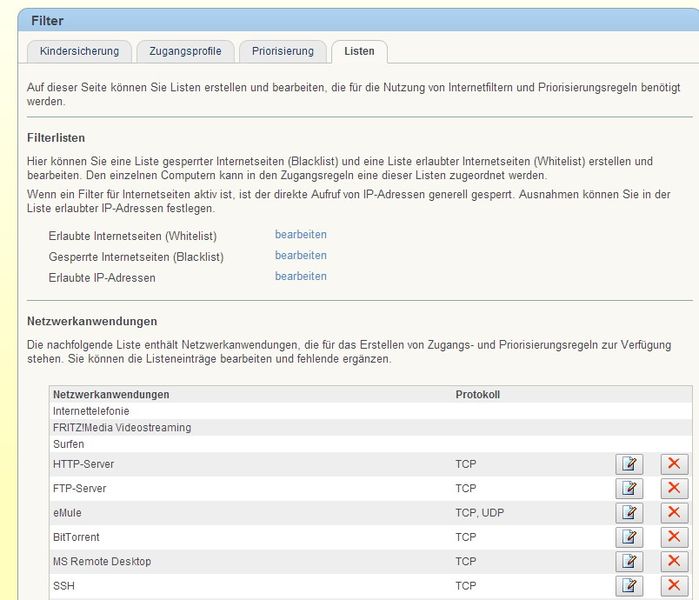Delete the eMule entry

pos(674,513)
